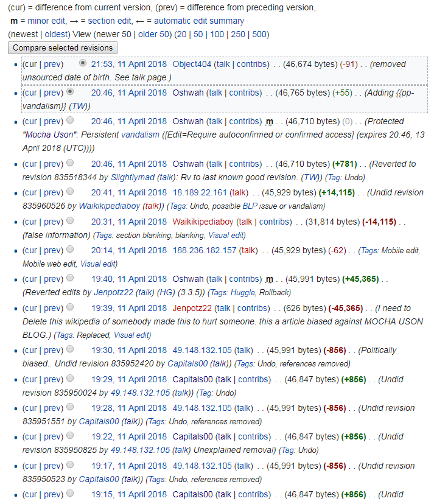The height and width of the screenshot is (504, 434).
Task: Open the 'minor edit' legend link
Action: point(47,21)
